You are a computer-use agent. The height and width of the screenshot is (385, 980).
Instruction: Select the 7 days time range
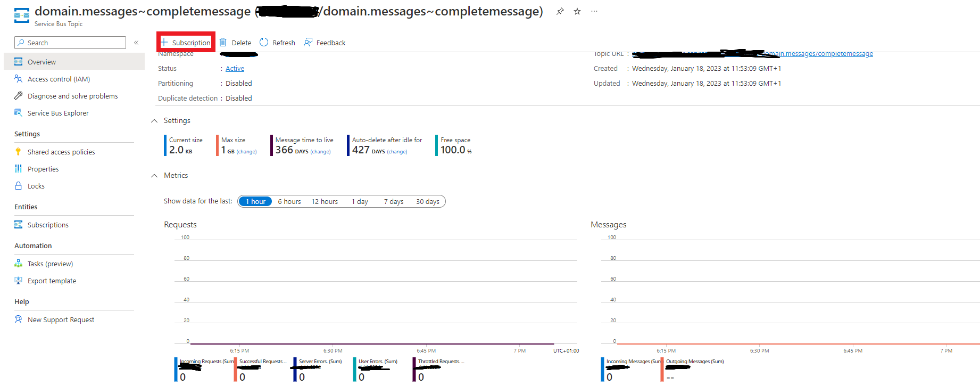point(394,201)
